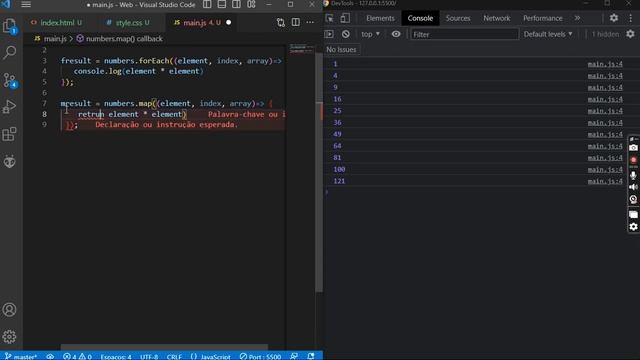The image size is (640, 360).
Task: Show the console sidebar
Action: 329,34
